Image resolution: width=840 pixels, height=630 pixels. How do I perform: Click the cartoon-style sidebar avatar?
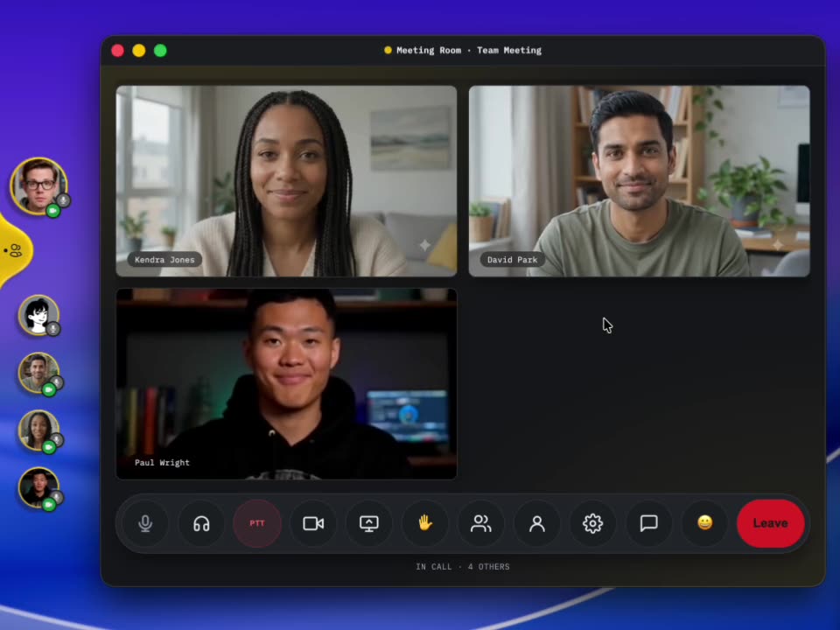tap(38, 315)
